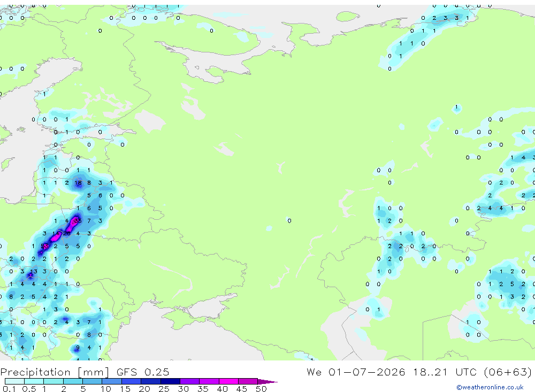Click the '53' precipitation value on the map
535x392 pixels.
click(44, 246)
